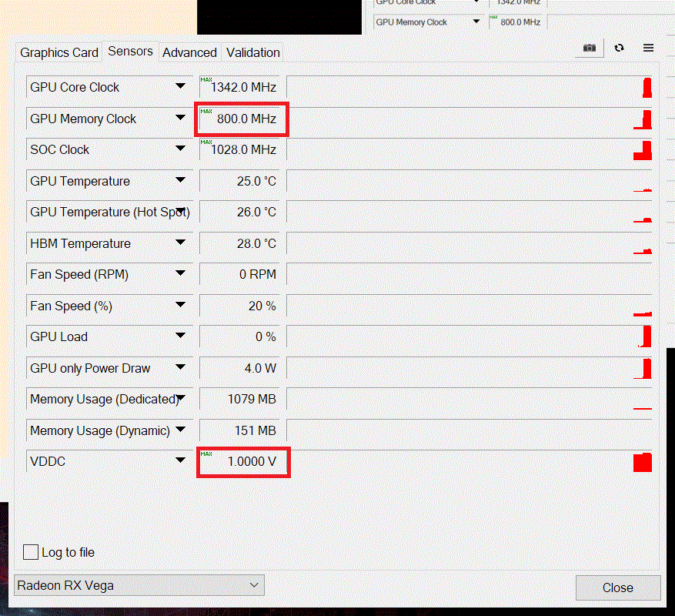Screen dimensions: 675x616
Task: Click the Close button
Action: tap(618, 588)
